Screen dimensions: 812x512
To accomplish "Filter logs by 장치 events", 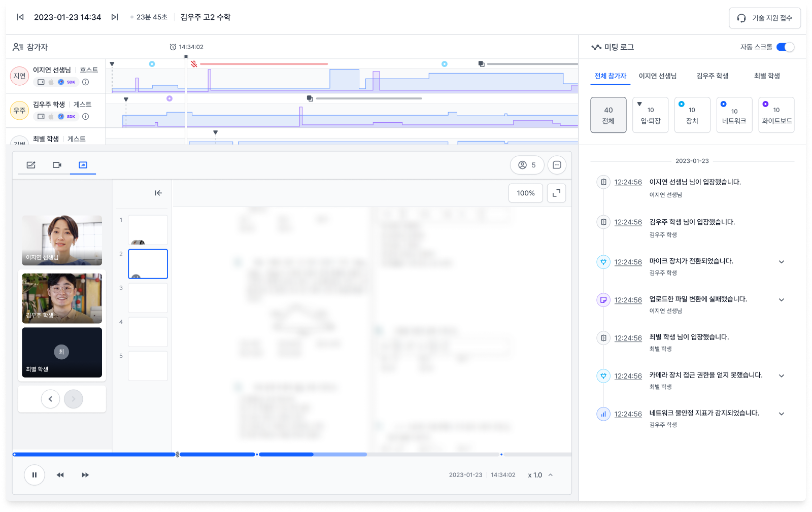I will pyautogui.click(x=692, y=115).
